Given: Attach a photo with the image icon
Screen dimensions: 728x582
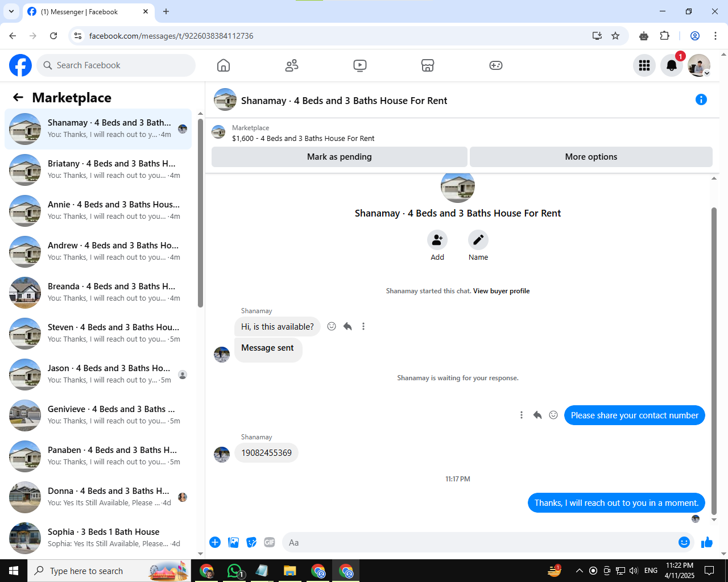Looking at the screenshot, I should click(x=233, y=542).
